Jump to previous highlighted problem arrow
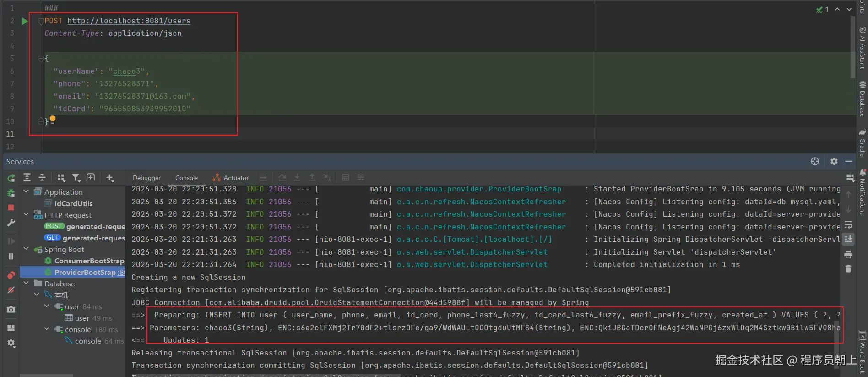This screenshot has width=868, height=377. 837,9
